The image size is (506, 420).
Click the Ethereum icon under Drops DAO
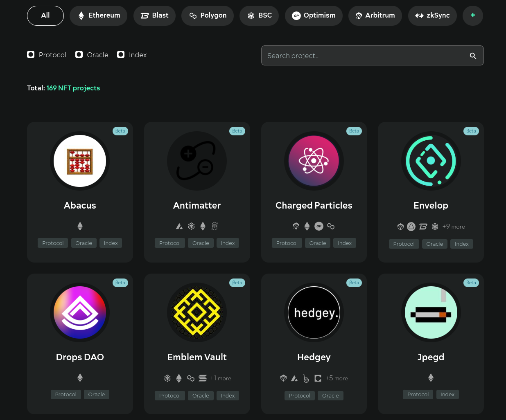(80, 378)
